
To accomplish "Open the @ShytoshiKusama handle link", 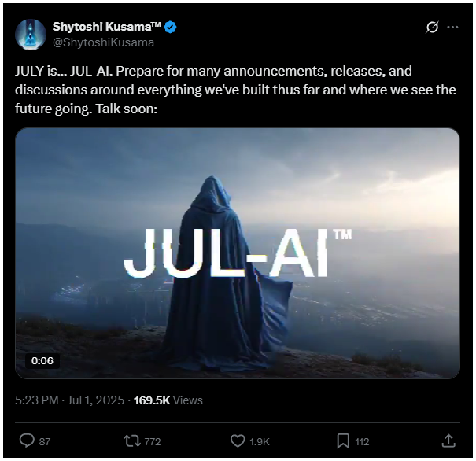I will point(103,42).
